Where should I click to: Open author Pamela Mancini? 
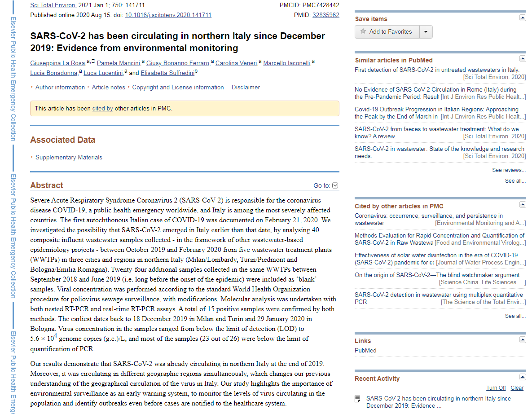[119, 63]
